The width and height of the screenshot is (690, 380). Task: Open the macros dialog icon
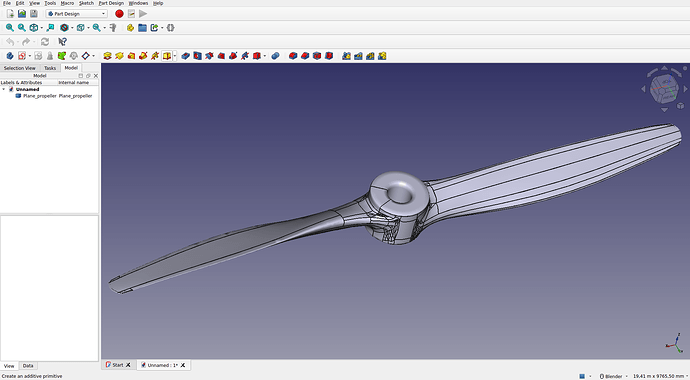coord(131,14)
